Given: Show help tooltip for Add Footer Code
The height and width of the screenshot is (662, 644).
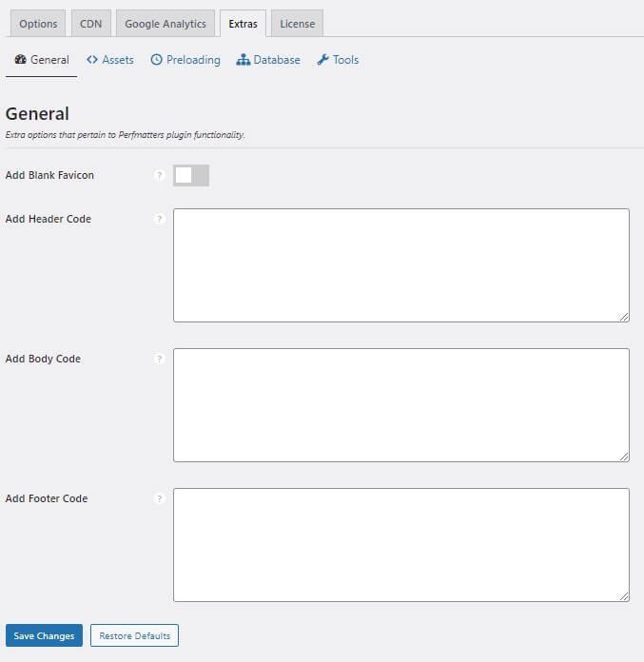Looking at the screenshot, I should pyautogui.click(x=159, y=498).
